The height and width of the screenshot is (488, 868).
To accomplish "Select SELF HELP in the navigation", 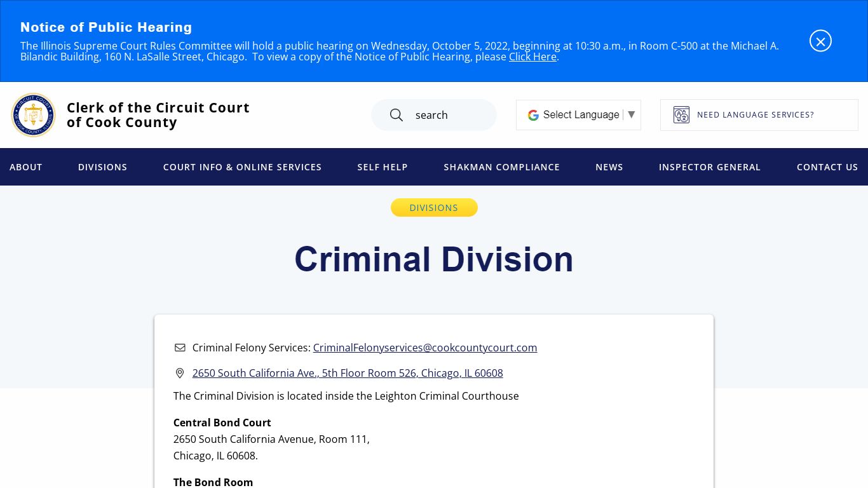I will [x=382, y=167].
